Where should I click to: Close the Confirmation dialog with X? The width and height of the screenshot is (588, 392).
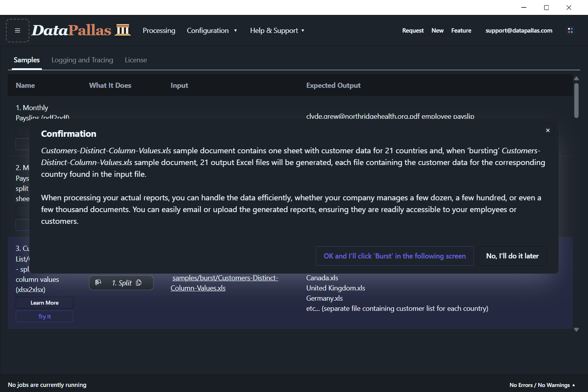click(x=548, y=130)
